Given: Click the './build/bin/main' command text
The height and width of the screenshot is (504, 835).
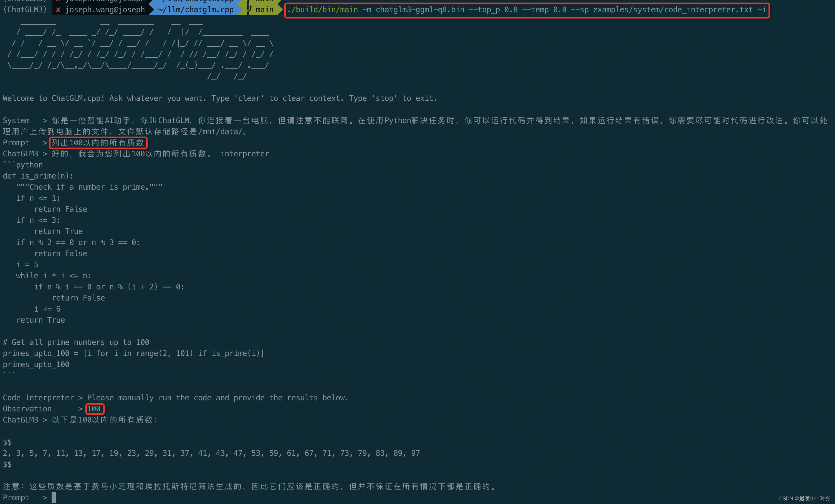Looking at the screenshot, I should (322, 9).
